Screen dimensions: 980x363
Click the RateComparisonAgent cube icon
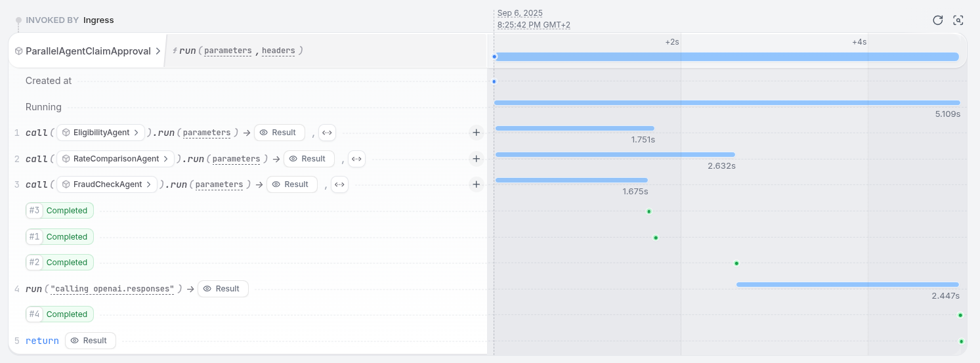pyautogui.click(x=66, y=159)
